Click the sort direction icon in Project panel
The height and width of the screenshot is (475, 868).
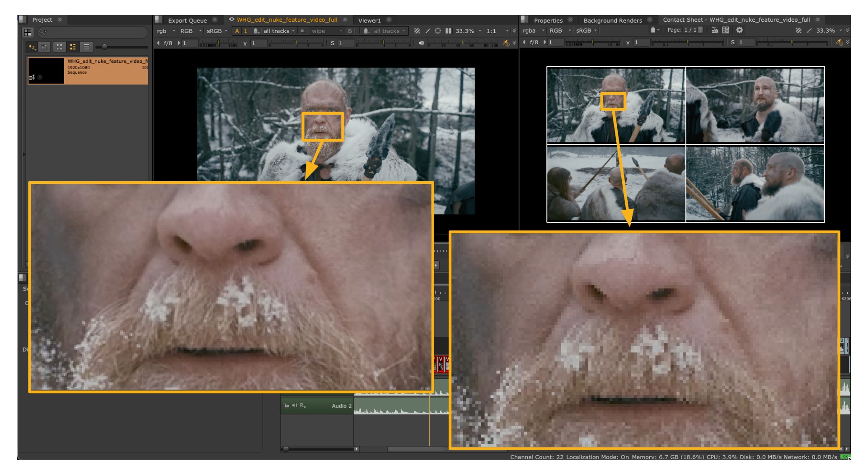coord(44,47)
